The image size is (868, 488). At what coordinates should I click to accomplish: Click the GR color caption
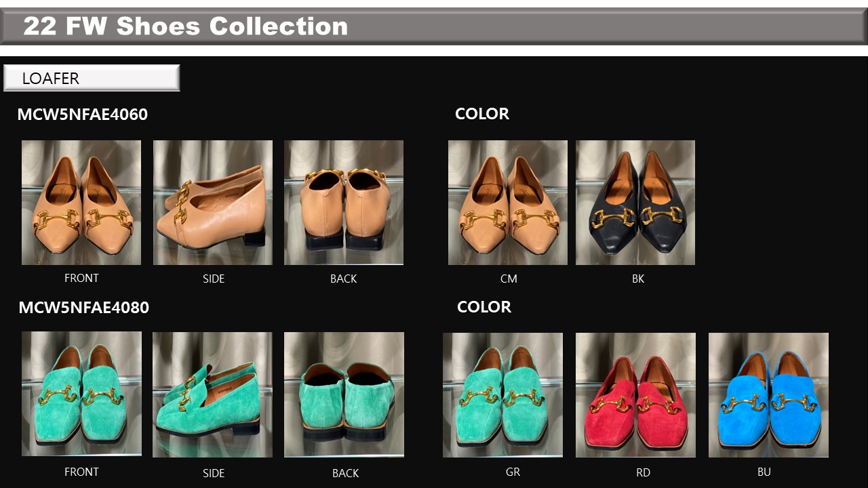click(513, 472)
